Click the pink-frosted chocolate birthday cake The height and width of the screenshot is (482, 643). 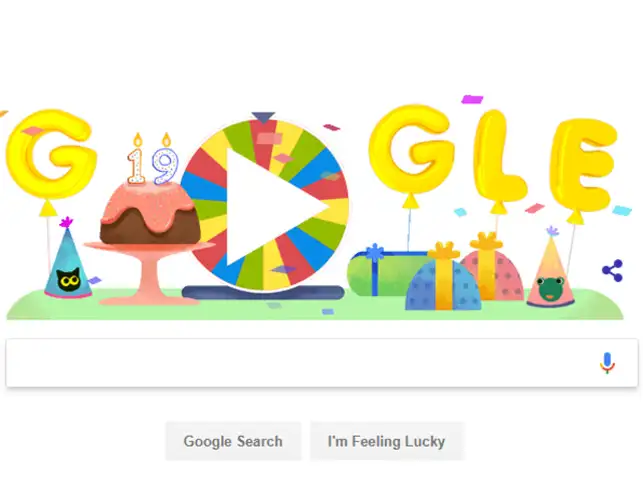150,214
